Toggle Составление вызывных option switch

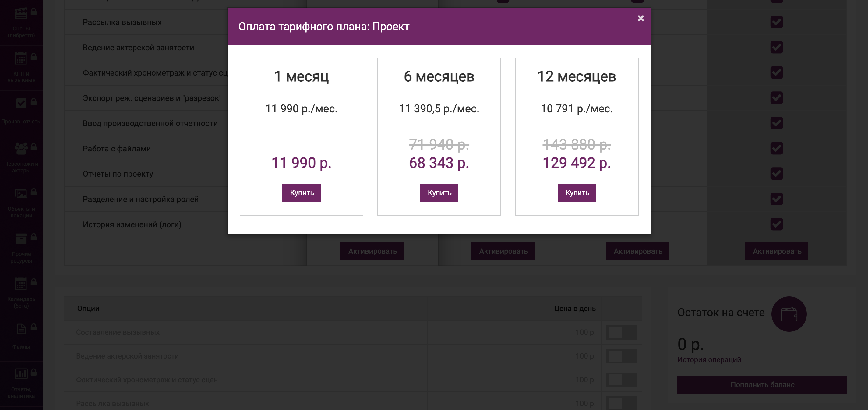tap(622, 332)
